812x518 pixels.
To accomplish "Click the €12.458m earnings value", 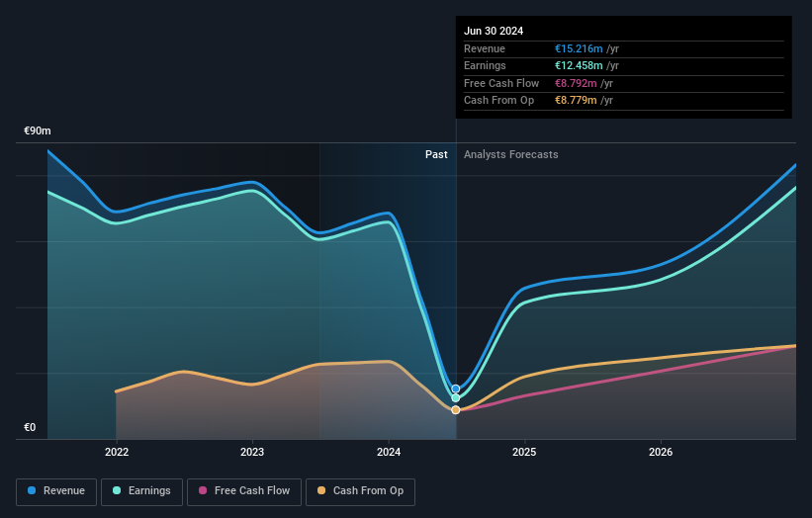I will pos(579,65).
